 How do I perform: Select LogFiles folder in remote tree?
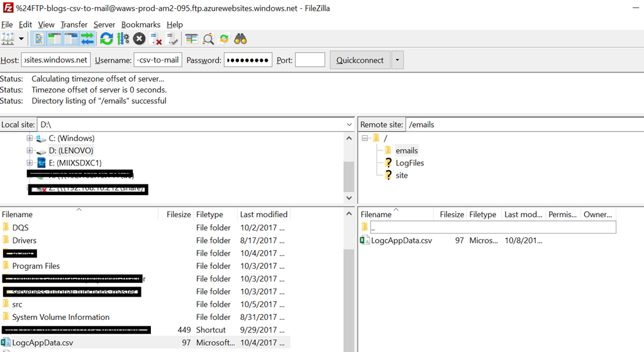tap(409, 163)
